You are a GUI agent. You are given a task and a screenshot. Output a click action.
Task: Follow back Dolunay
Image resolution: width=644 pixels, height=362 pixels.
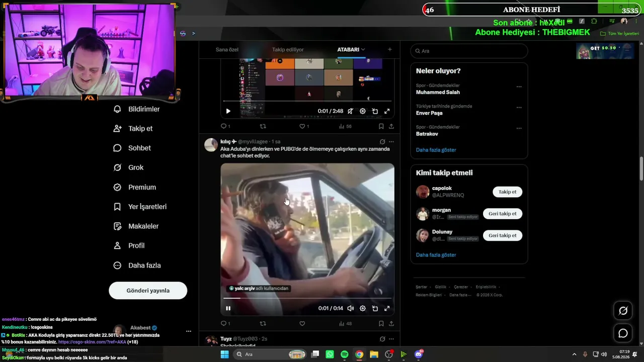pyautogui.click(x=502, y=235)
